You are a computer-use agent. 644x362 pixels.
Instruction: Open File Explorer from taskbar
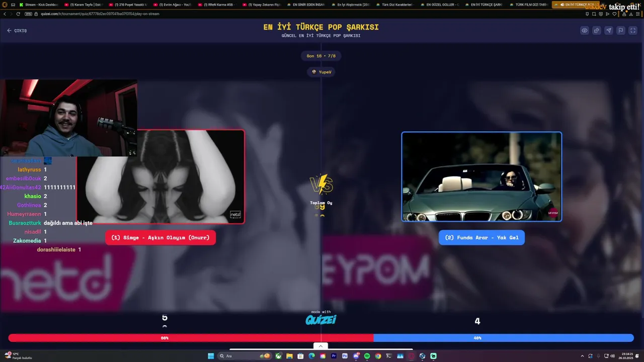tap(289, 356)
